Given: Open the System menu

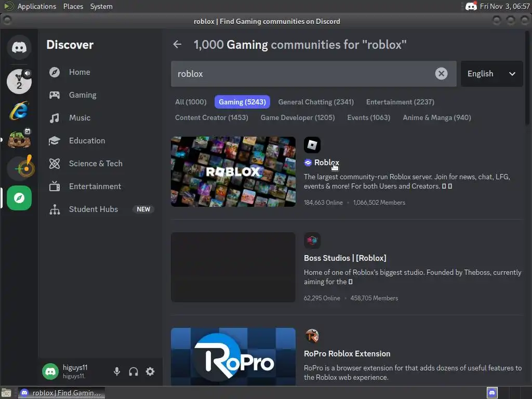Looking at the screenshot, I should 101,6.
